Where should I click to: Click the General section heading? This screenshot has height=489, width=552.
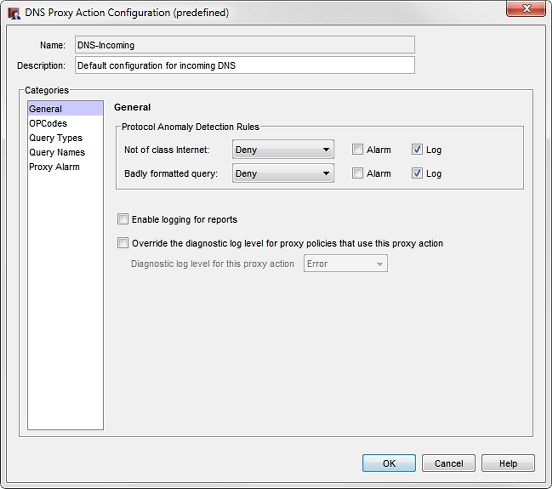coord(132,107)
